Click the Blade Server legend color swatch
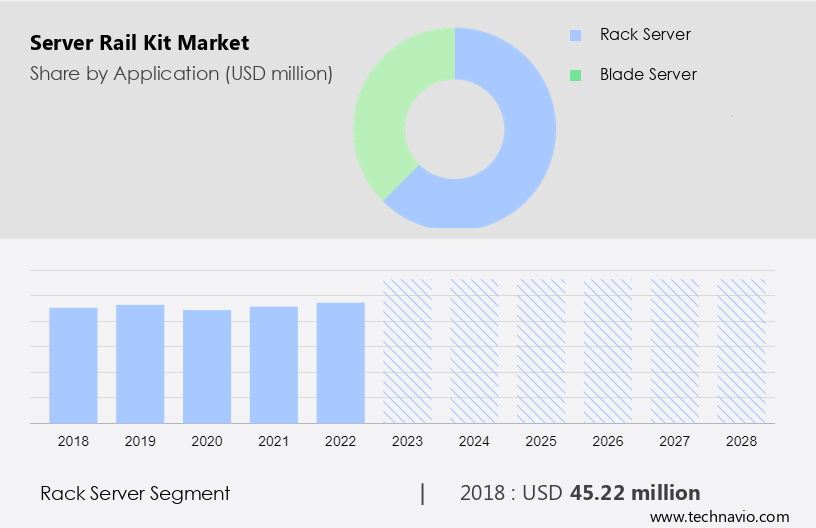This screenshot has width=816, height=528. click(575, 75)
